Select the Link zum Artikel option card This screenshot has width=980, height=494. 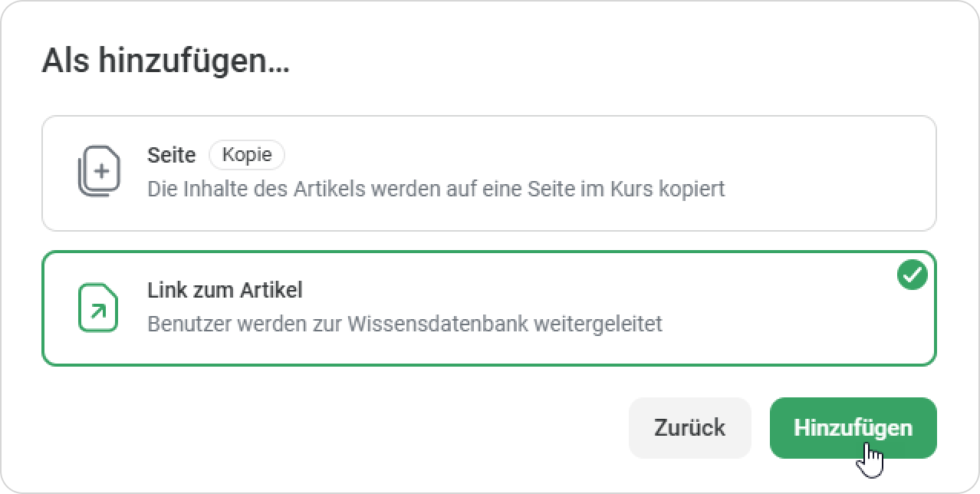(489, 308)
